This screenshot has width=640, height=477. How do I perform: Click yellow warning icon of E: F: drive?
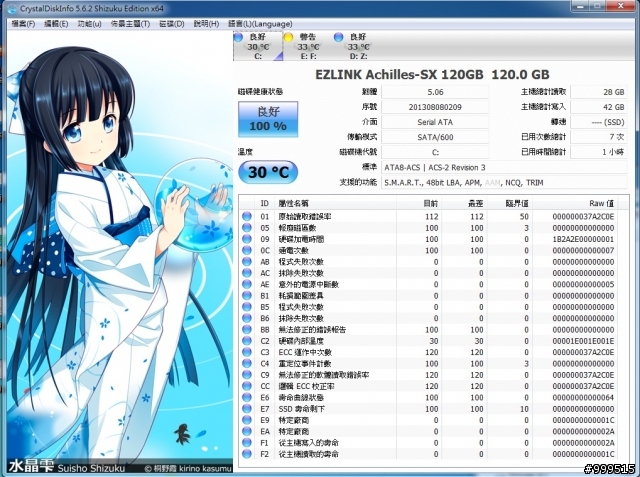(x=288, y=37)
